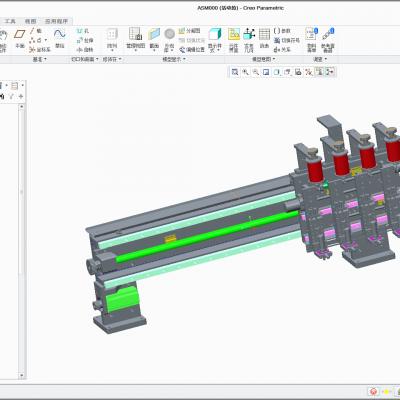Image resolution: width=400 pixels, height=400 pixels.
Task: Select the Coordinate System datum tool
Action: [x=40, y=50]
